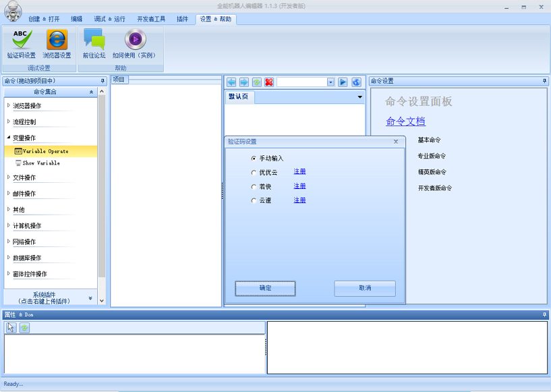
Task: Click the red X stop icon
Action: point(269,82)
